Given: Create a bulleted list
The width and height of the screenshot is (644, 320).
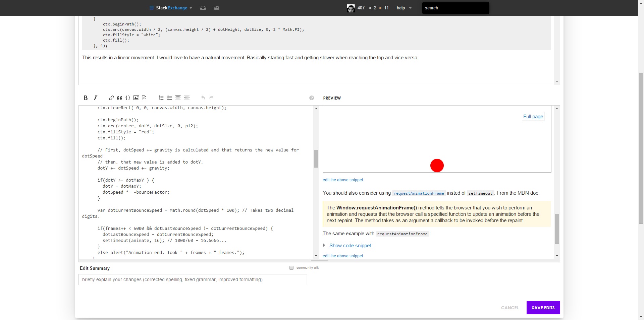Looking at the screenshot, I should coord(170,98).
